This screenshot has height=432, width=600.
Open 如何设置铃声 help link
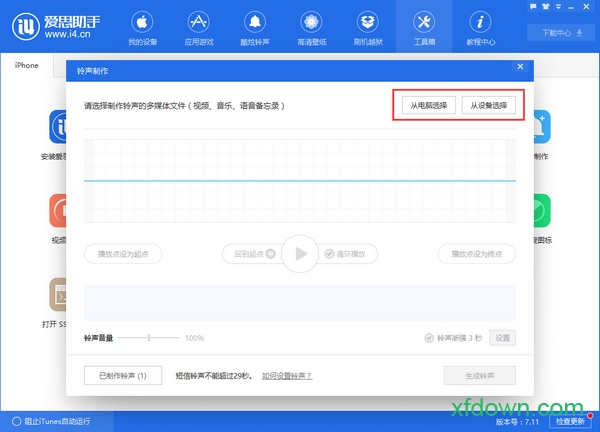point(287,376)
